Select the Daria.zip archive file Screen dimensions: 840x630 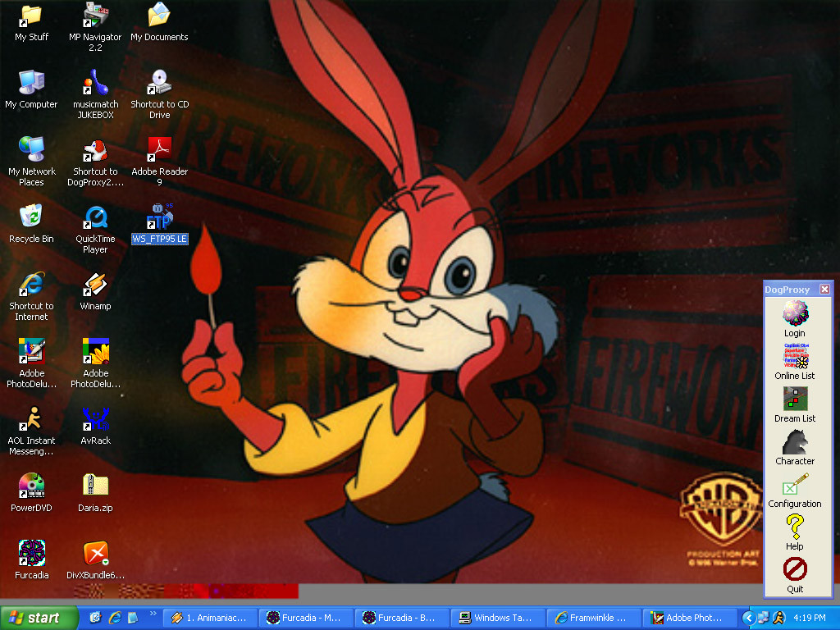coord(95,493)
